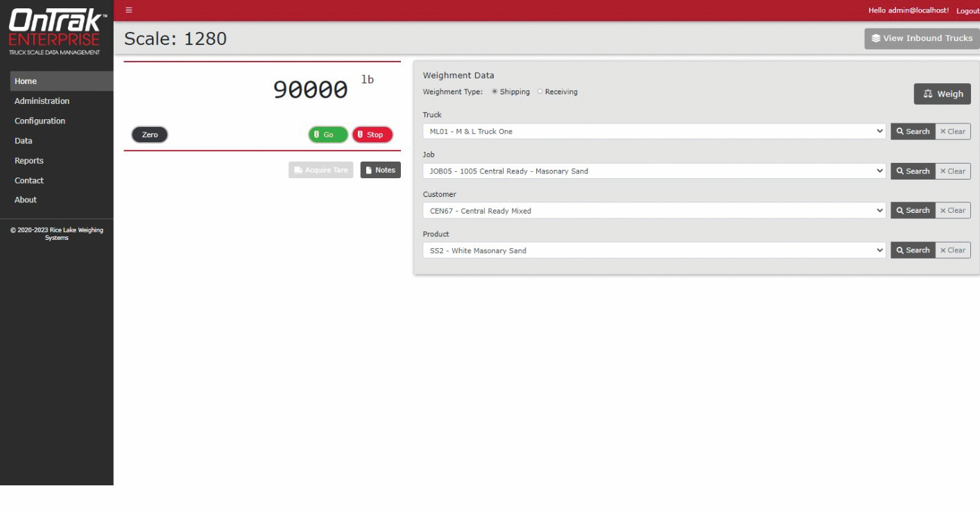Open Notes for this weighment
Image resolution: width=980 pixels, height=511 pixels.
click(x=380, y=171)
